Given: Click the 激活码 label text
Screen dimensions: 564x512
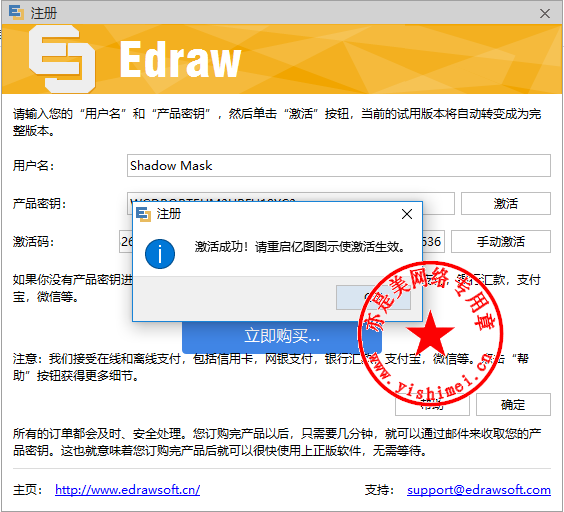Looking at the screenshot, I should tap(33, 242).
